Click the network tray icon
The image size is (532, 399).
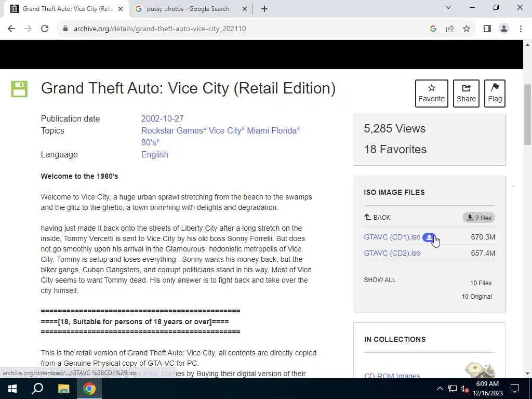point(453,389)
